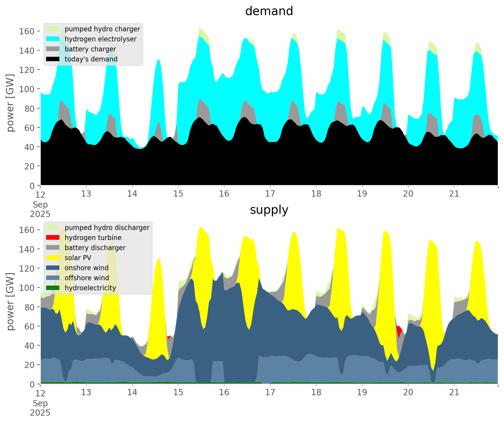Viewport: 504px width, 423px height.
Task: Click the pumped hydro charger legend swatch
Action: (53, 29)
